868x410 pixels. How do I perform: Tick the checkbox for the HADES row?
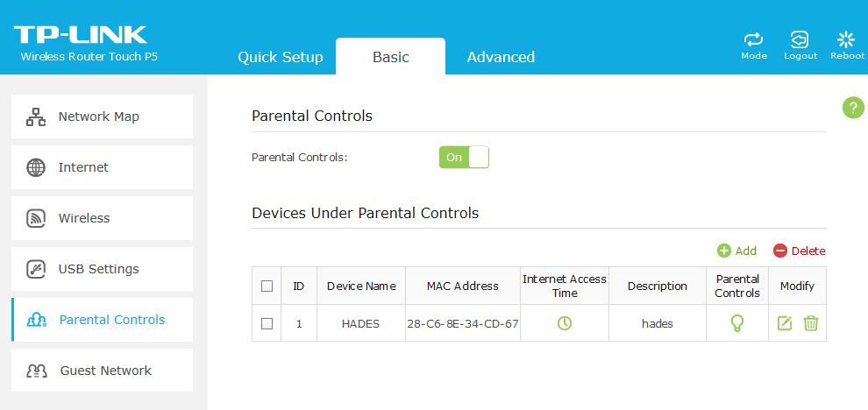[x=267, y=323]
